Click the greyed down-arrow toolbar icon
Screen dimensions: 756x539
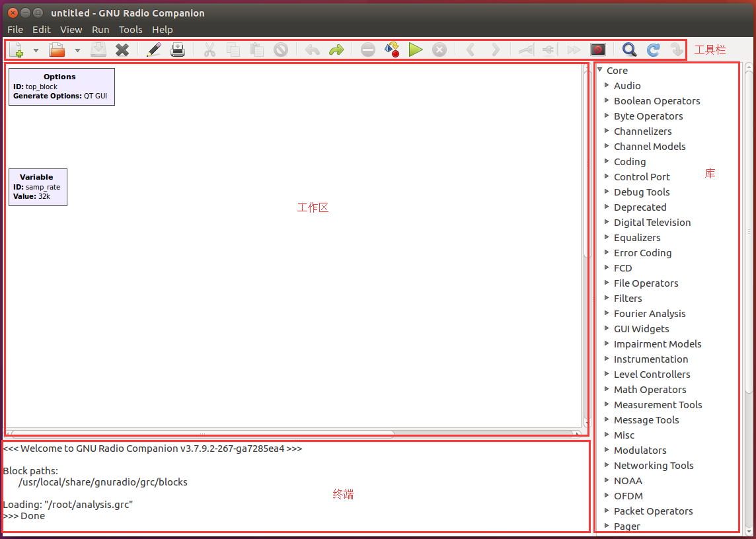677,50
